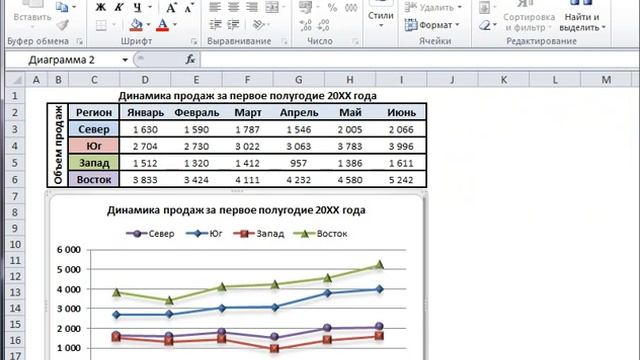Select Запад entry in chart legend

(259, 234)
